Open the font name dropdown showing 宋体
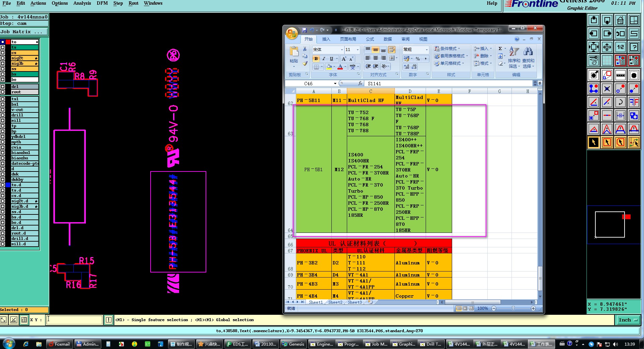 342,50
